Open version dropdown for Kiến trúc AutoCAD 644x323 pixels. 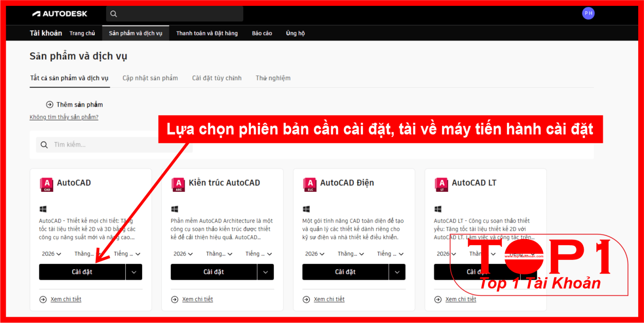pos(183,254)
